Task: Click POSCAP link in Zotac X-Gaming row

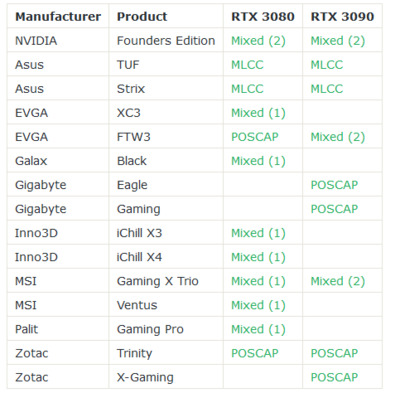Action: [334, 377]
